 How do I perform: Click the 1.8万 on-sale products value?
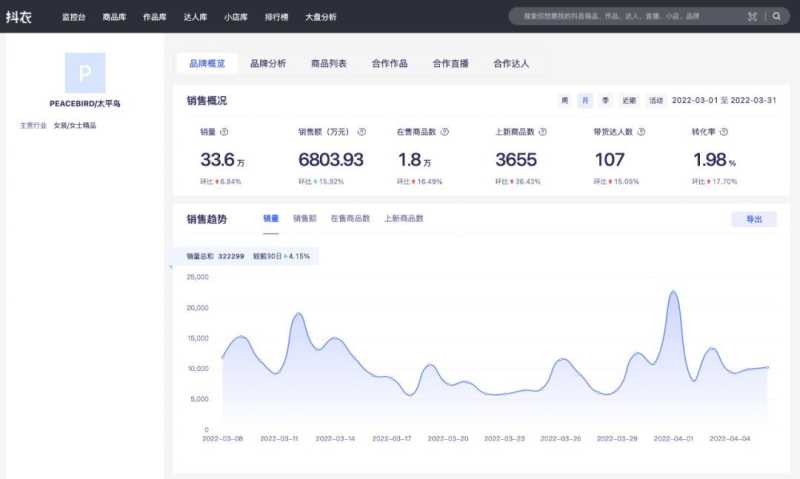(x=414, y=160)
